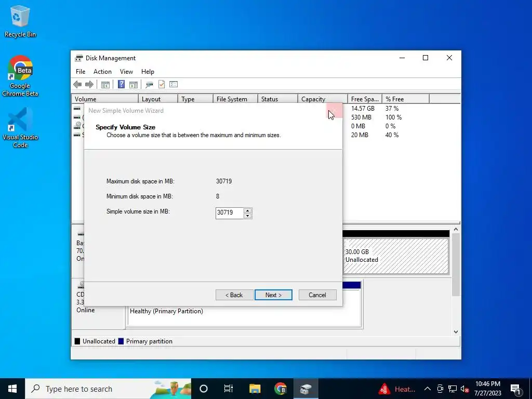
Task: Sort by Status column header
Action: [x=277, y=99]
